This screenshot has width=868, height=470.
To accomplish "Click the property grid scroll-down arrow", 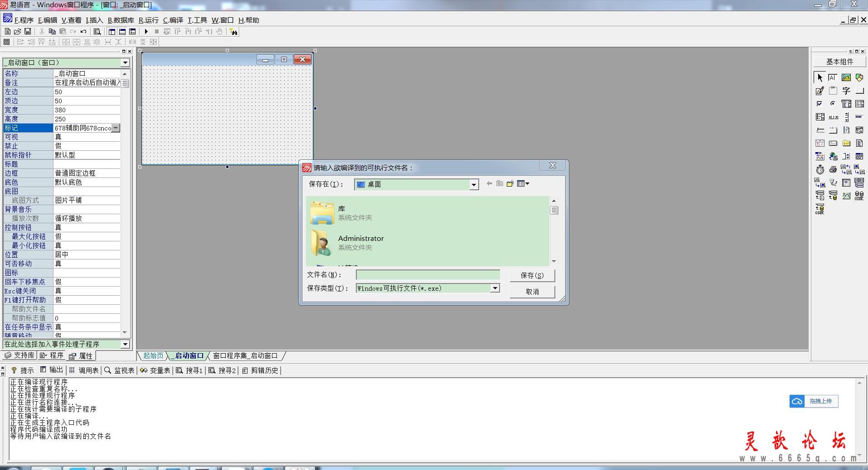I will tap(125, 332).
